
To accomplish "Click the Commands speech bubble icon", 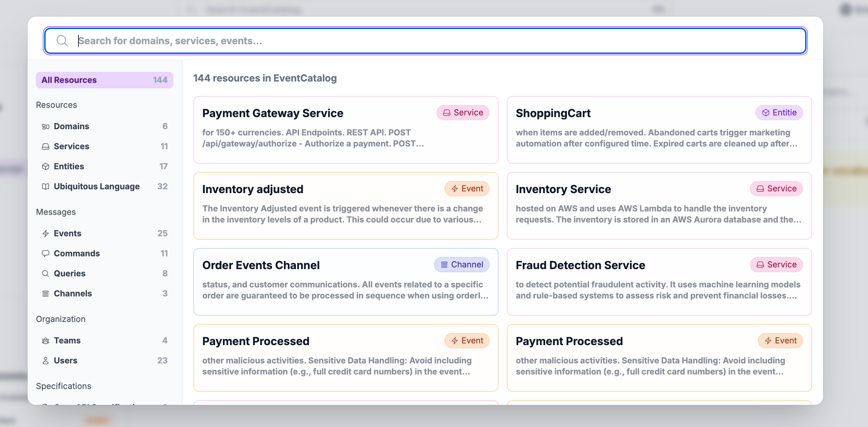I will pyautogui.click(x=46, y=253).
